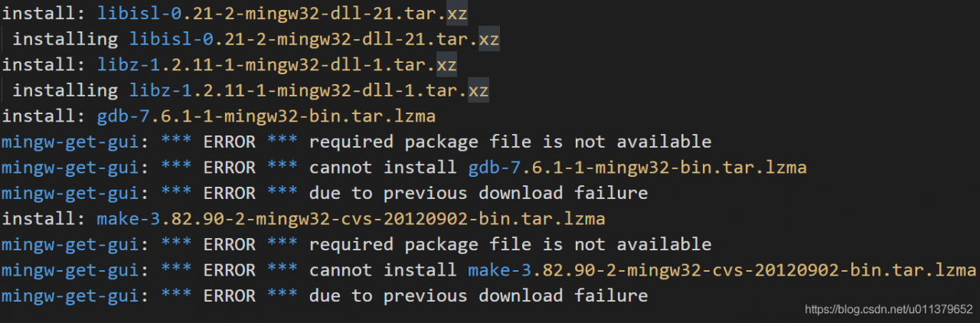Viewport: 980px width, 323px height.
Task: Click first "required package file is not available" message
Action: [510, 142]
